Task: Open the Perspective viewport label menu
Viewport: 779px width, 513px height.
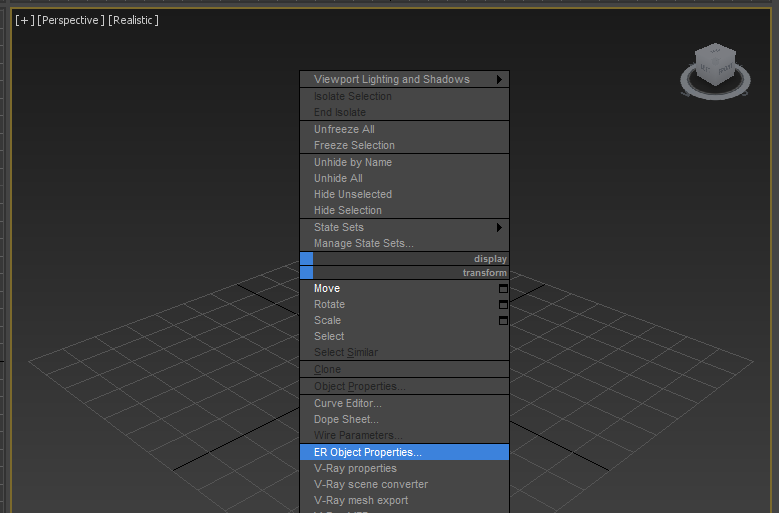Action: pos(71,20)
